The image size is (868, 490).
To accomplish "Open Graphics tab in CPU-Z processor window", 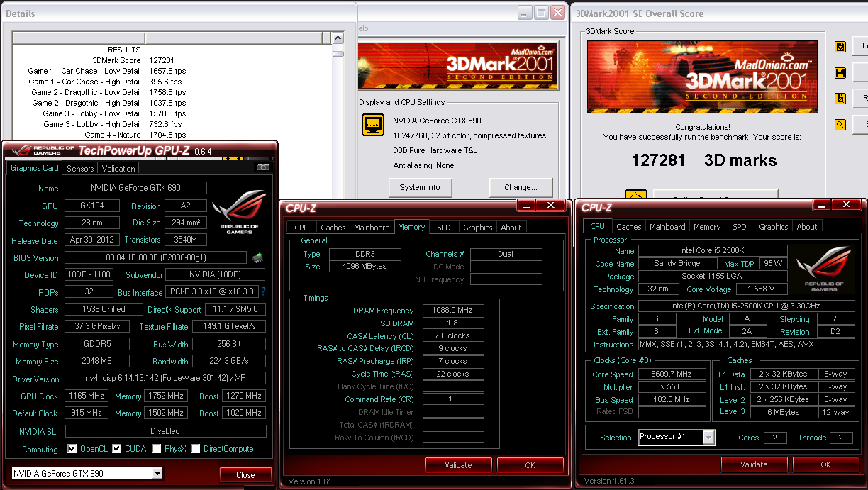I will coord(774,227).
